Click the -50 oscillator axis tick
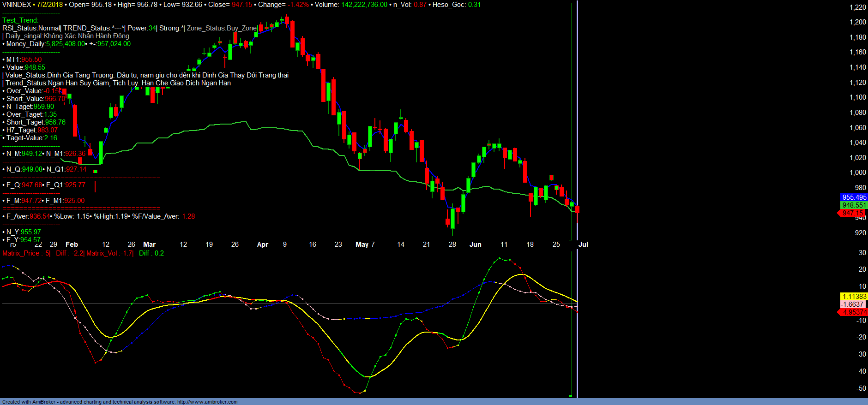Image resolution: width=868 pixels, height=405 pixels. tap(861, 388)
